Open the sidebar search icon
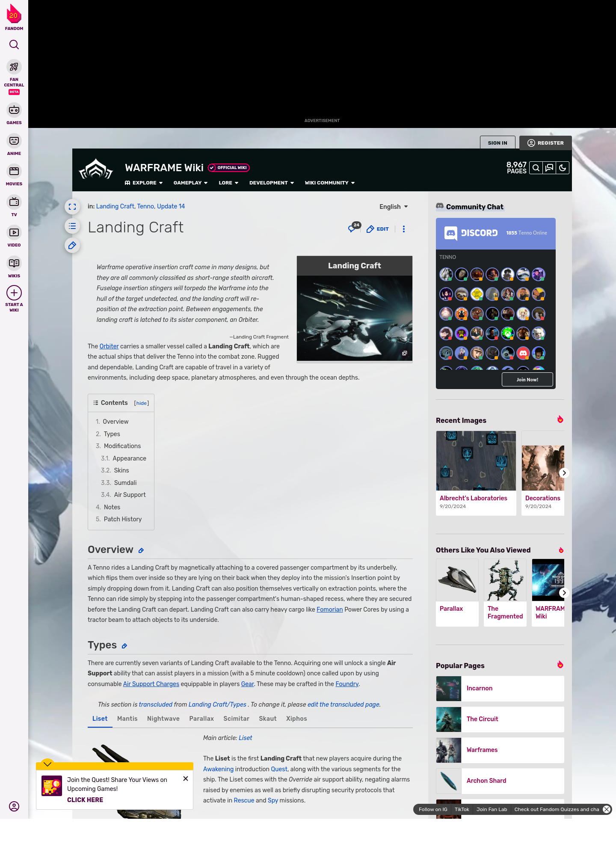 pyautogui.click(x=14, y=45)
